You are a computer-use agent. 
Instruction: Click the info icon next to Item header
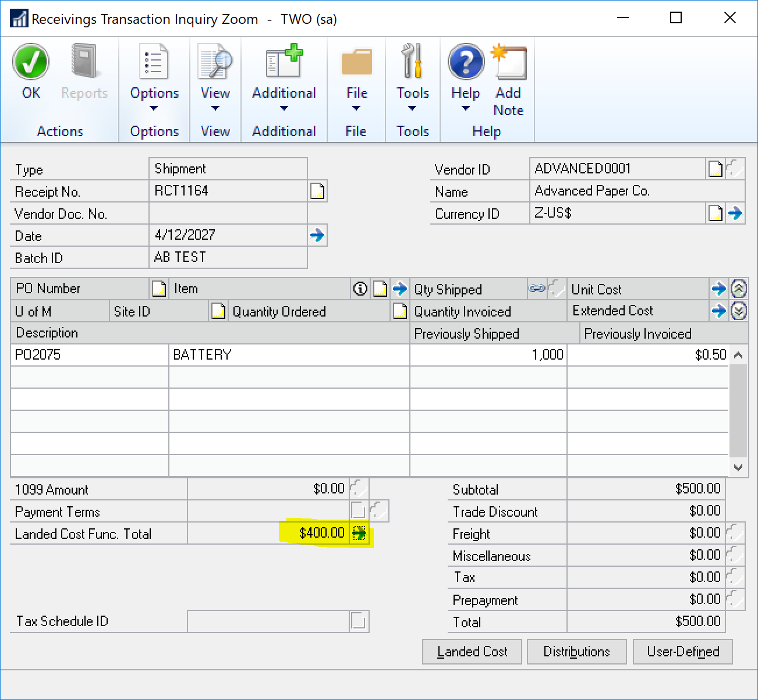pos(360,288)
